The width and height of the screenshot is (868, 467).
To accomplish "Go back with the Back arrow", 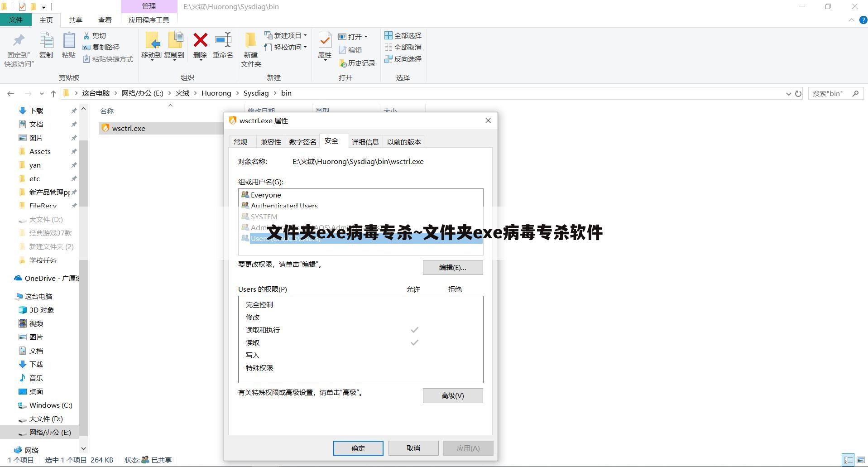I will (x=11, y=94).
